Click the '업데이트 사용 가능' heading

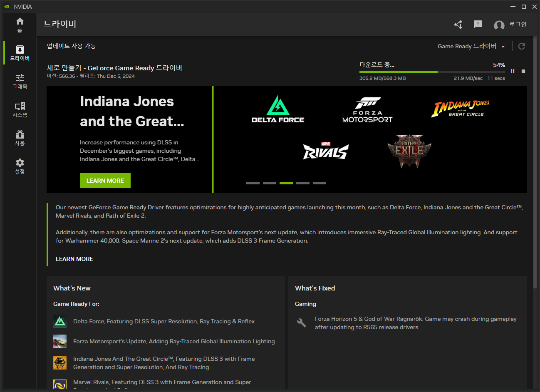click(72, 46)
